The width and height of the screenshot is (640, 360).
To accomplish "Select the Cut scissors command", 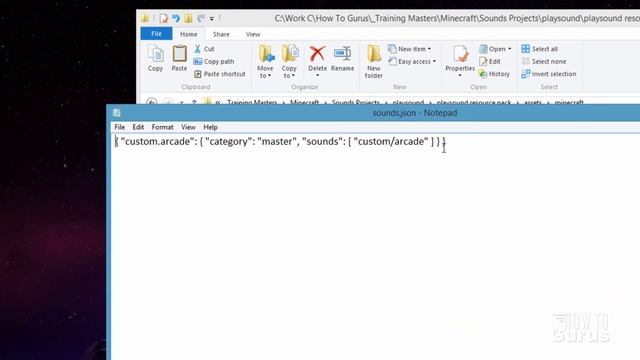I will coord(204,49).
